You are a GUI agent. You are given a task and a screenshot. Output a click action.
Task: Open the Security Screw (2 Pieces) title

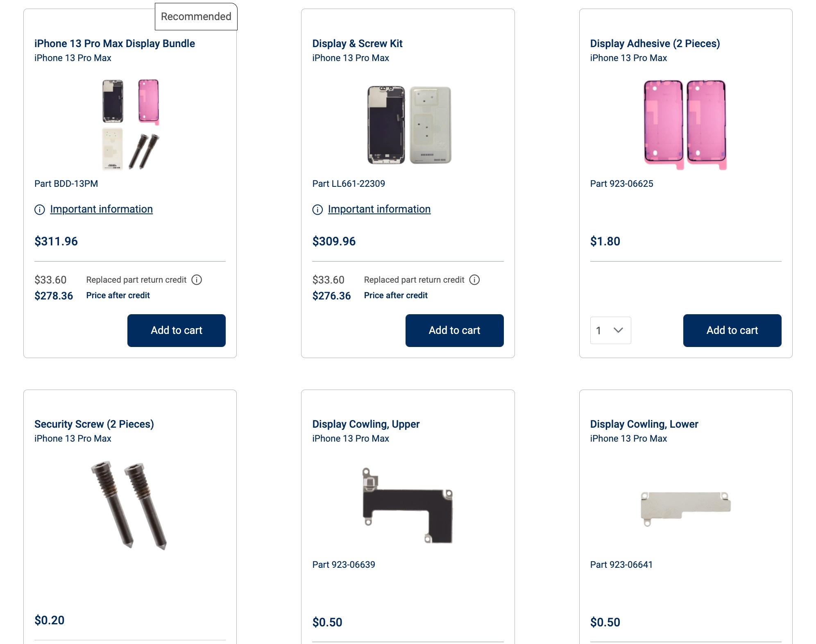(x=94, y=424)
